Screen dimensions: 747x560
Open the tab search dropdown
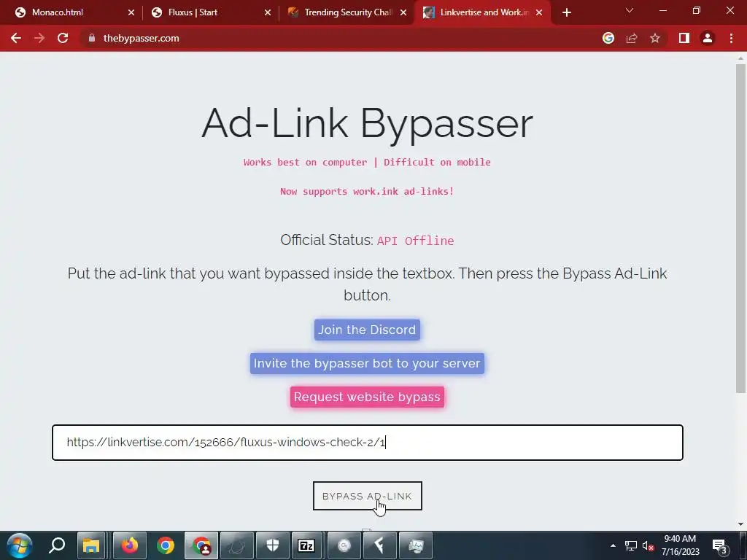[630, 10]
